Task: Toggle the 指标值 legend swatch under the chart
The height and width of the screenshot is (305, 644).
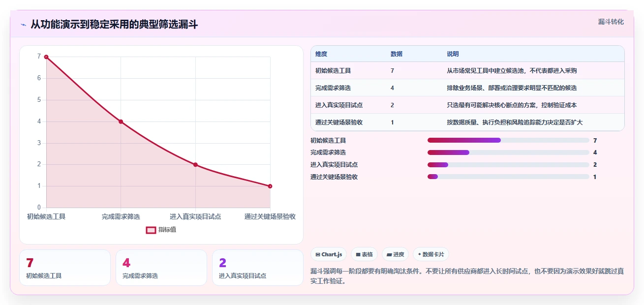Action: (152, 230)
